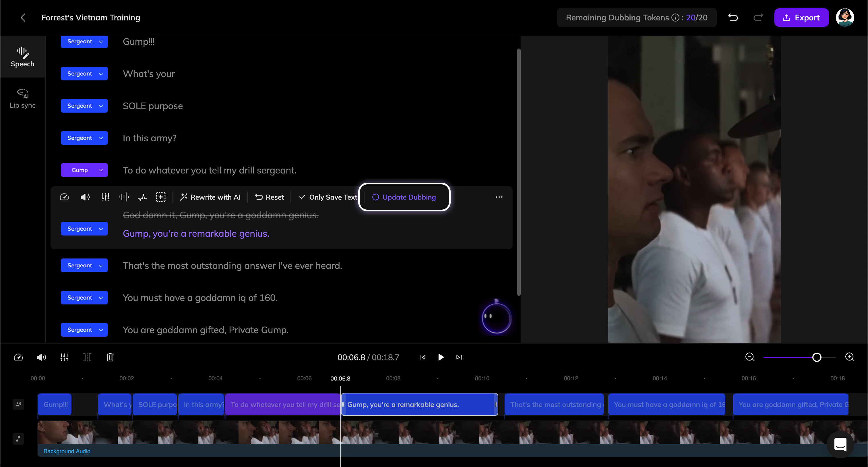Open speaker dropdown for 'SOLE purpose' line

coord(84,105)
